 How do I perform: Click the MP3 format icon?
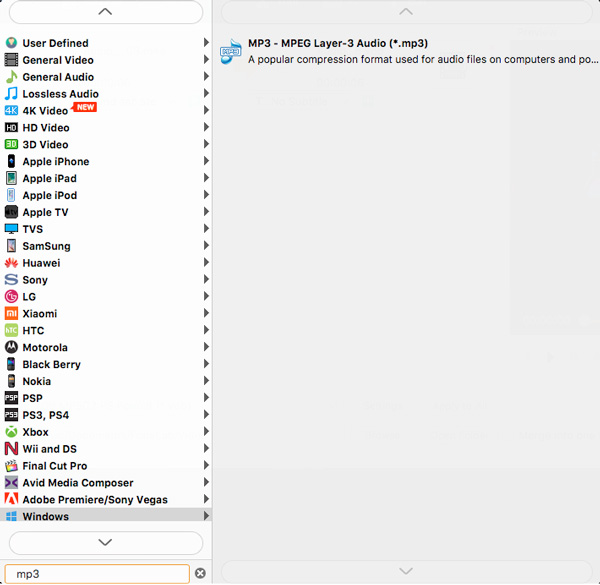tap(230, 51)
